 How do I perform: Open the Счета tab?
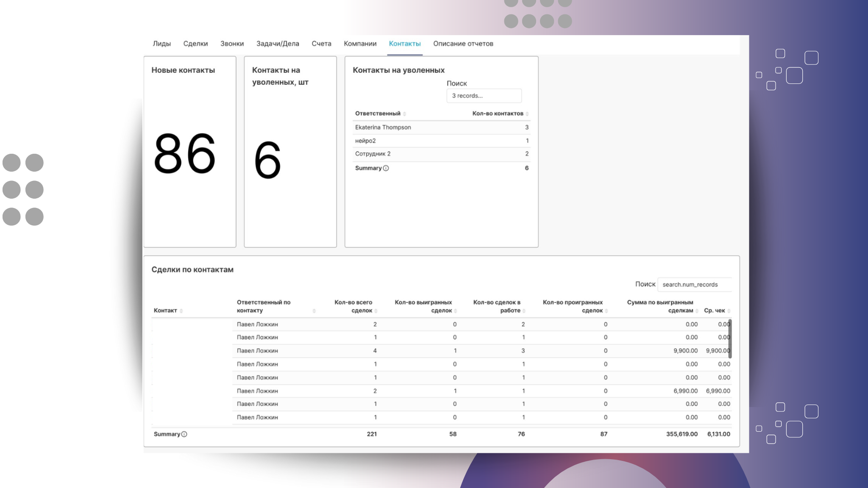[x=321, y=44]
